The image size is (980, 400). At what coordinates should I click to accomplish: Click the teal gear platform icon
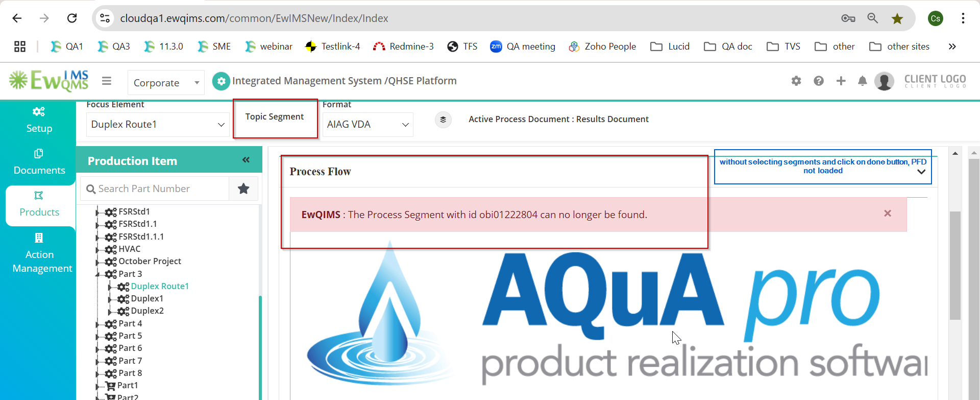pos(221,81)
